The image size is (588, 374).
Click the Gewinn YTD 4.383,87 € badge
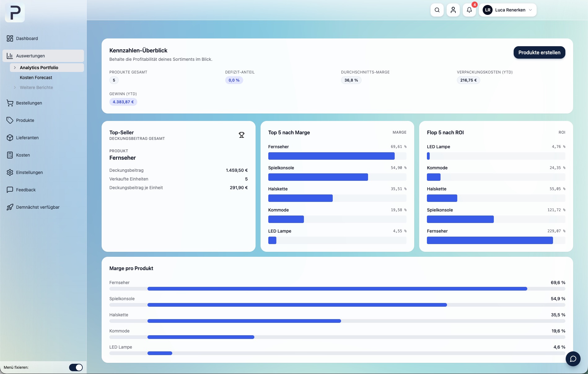click(123, 102)
